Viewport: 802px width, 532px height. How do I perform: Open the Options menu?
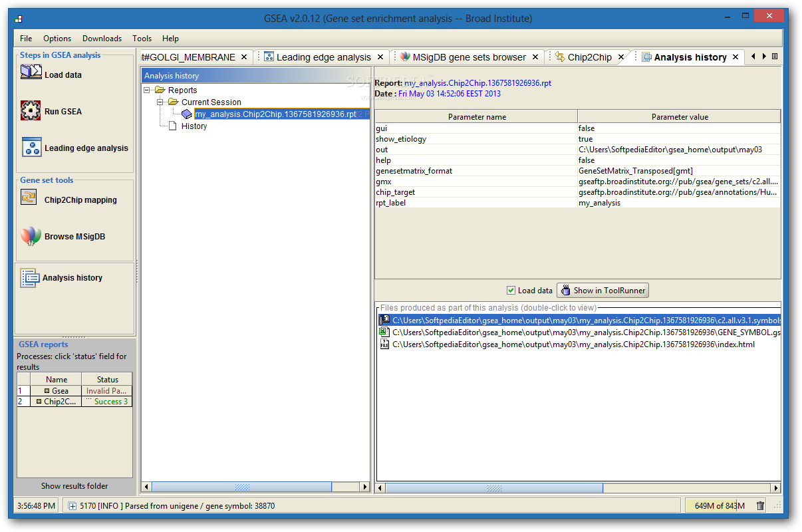click(57, 39)
